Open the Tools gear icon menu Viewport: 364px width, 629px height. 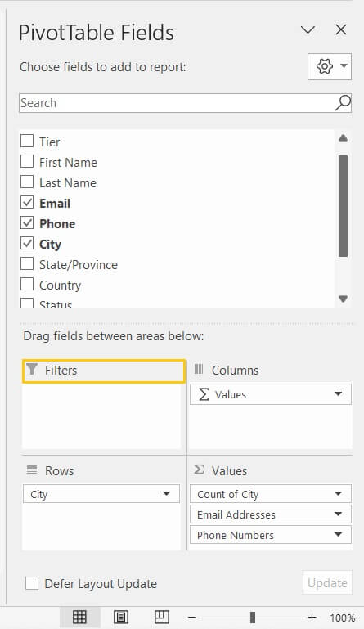click(x=330, y=66)
